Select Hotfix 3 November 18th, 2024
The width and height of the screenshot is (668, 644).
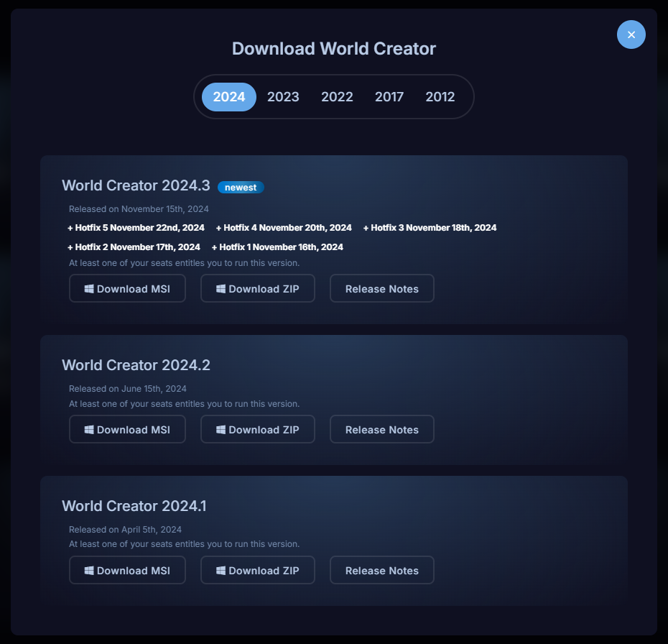click(430, 228)
